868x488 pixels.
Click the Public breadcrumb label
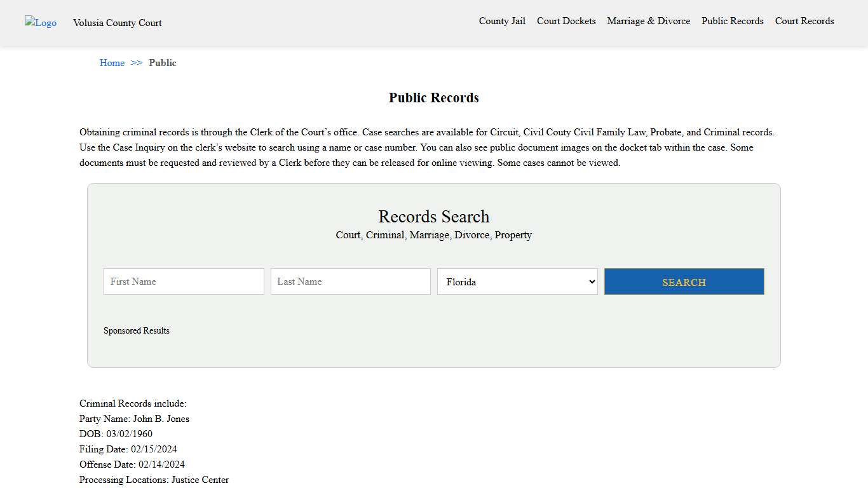[x=163, y=62]
